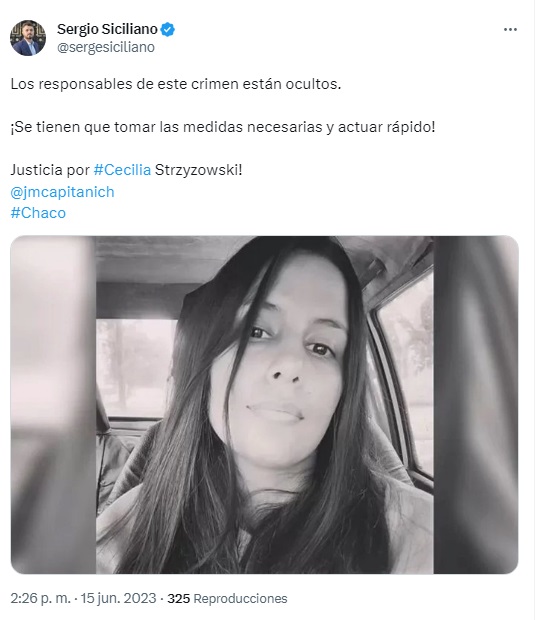Open the #Chaco hashtag
This screenshot has height=620, width=536.
[38, 213]
